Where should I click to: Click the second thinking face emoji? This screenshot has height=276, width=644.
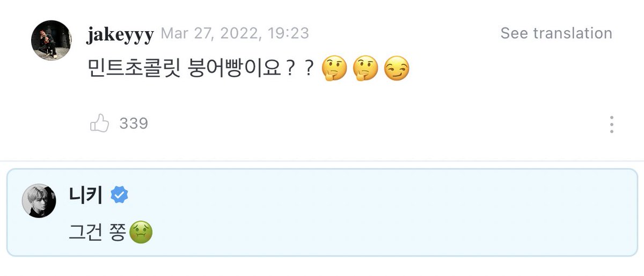pyautogui.click(x=365, y=69)
